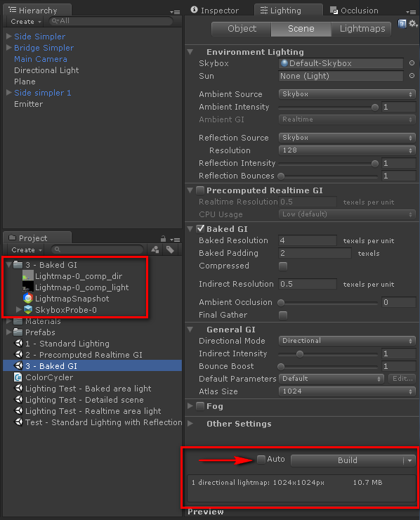Switch to the Lightmaps tab
The width and height of the screenshot is (420, 520).
[362, 29]
